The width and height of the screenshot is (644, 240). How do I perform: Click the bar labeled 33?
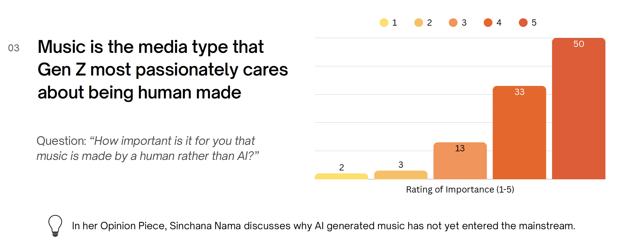coord(519,132)
